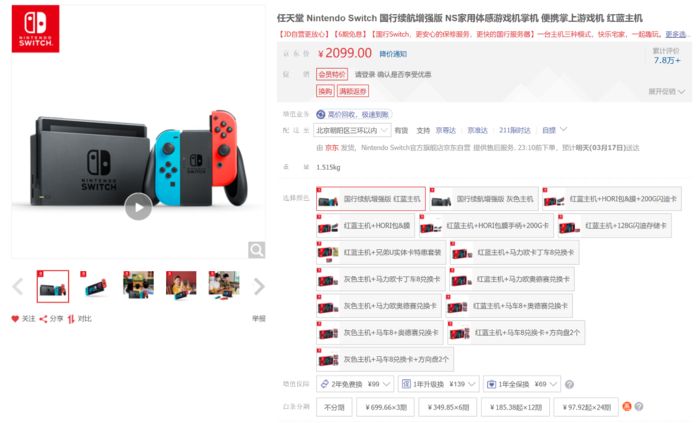Click the 分享 share icon
The width and height of the screenshot is (700, 423).
43,319
